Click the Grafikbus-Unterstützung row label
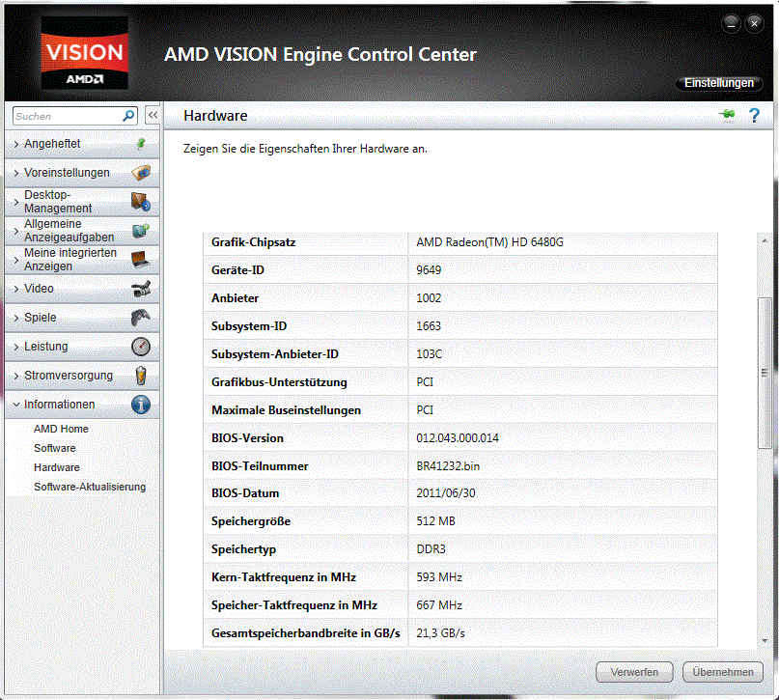 279,382
